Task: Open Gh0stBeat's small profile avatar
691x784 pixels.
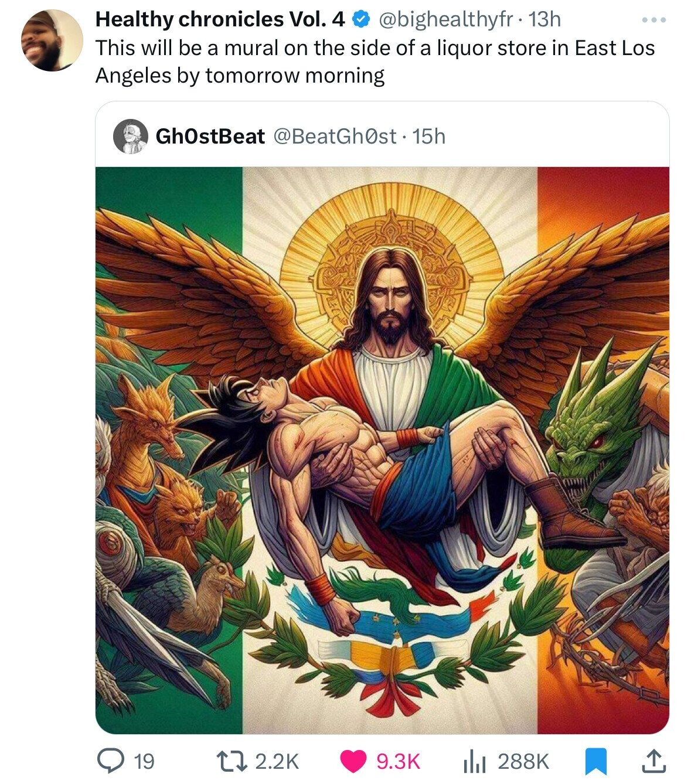Action: click(x=131, y=137)
